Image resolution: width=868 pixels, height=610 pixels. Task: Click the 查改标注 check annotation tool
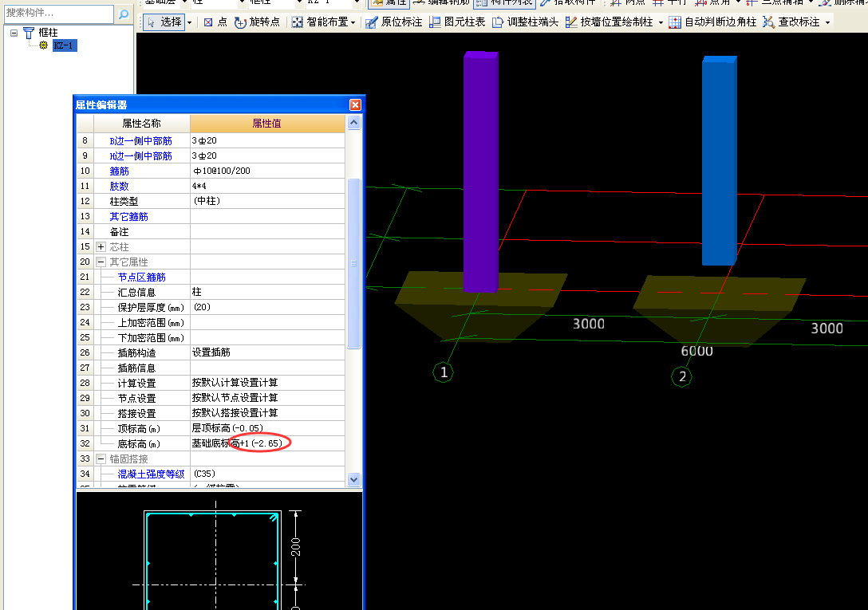pos(791,22)
